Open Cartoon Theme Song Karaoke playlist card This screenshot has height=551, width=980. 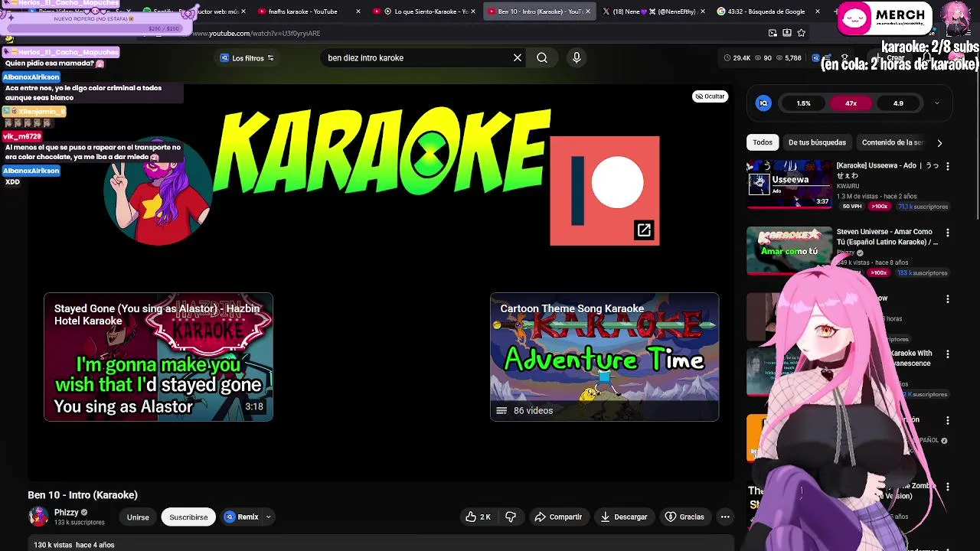[x=604, y=357]
